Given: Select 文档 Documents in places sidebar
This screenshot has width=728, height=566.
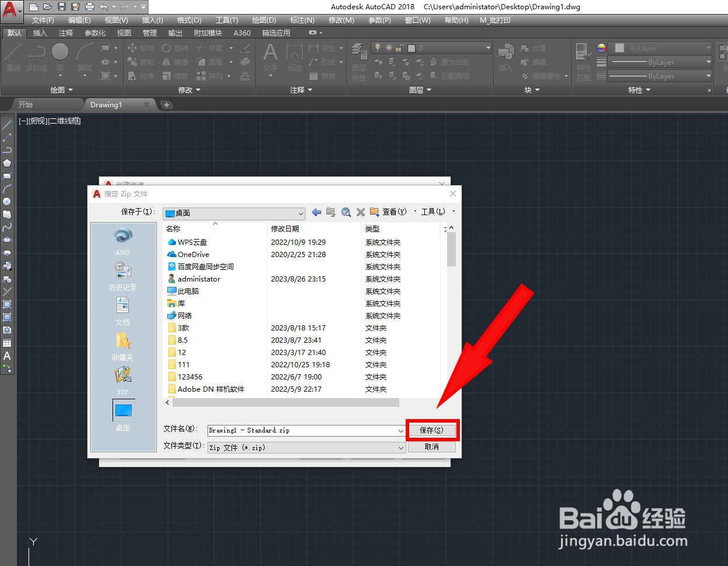Looking at the screenshot, I should click(122, 311).
